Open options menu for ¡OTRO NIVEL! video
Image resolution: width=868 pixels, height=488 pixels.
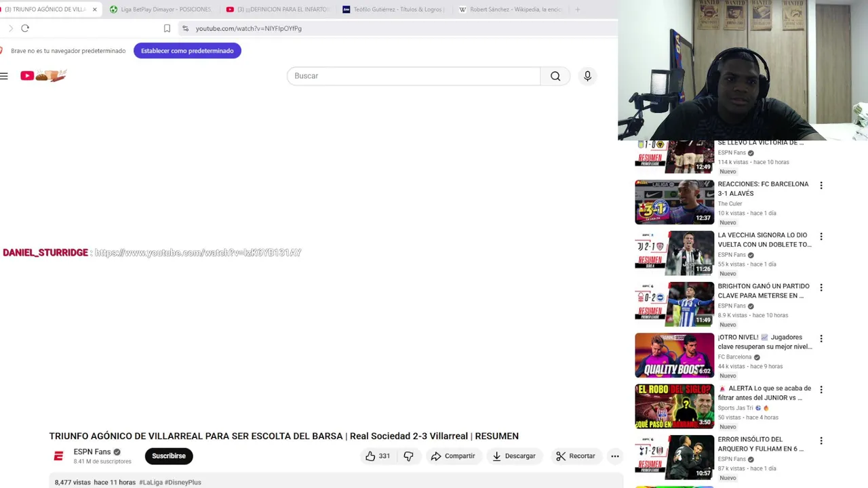[x=821, y=338]
